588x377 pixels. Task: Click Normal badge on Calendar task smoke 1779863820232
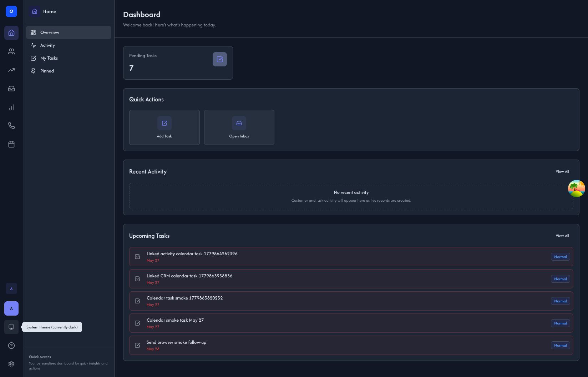tap(561, 301)
